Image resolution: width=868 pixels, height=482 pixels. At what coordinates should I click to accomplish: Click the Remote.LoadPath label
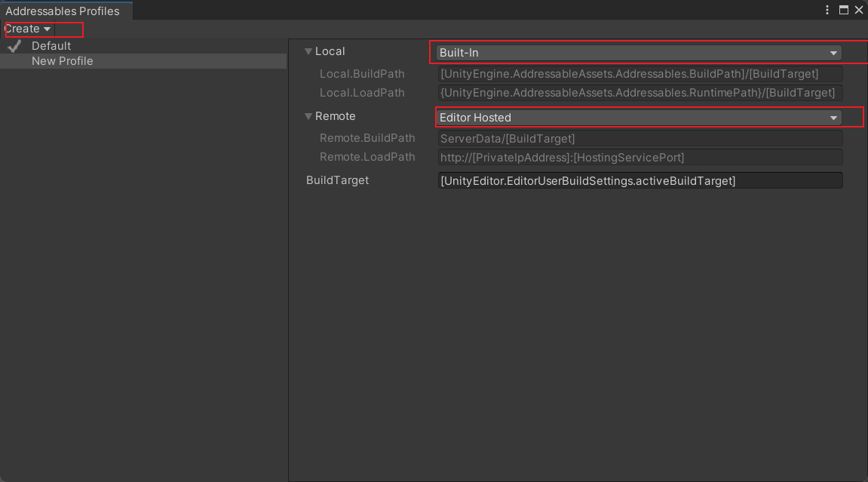coord(367,157)
